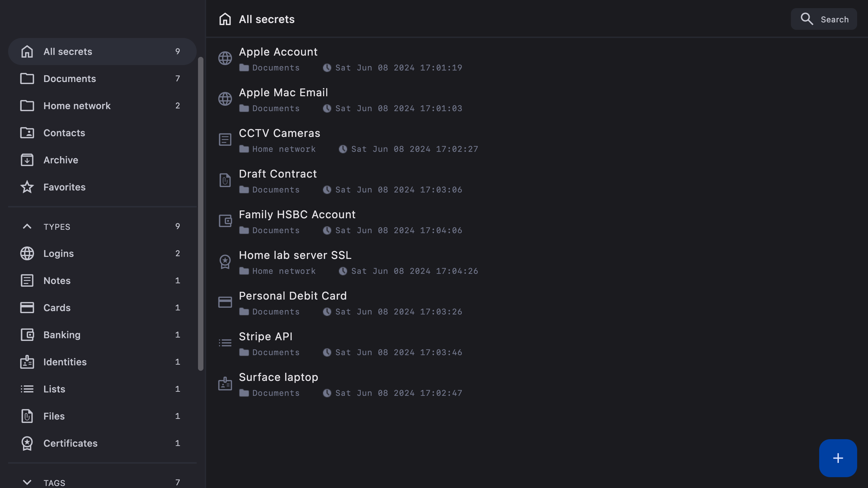Click the card icon beside Personal Debit Card
Viewport: 868px width, 488px height.
tap(225, 302)
